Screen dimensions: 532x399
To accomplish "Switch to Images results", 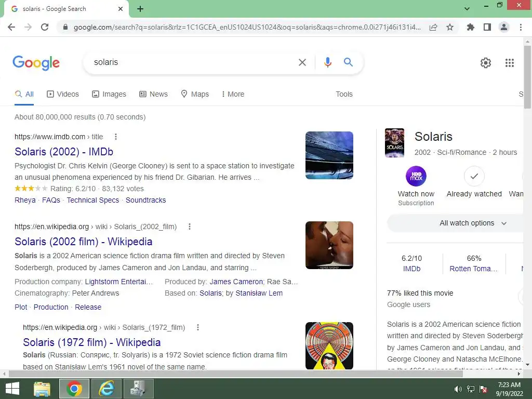I will [x=109, y=95].
